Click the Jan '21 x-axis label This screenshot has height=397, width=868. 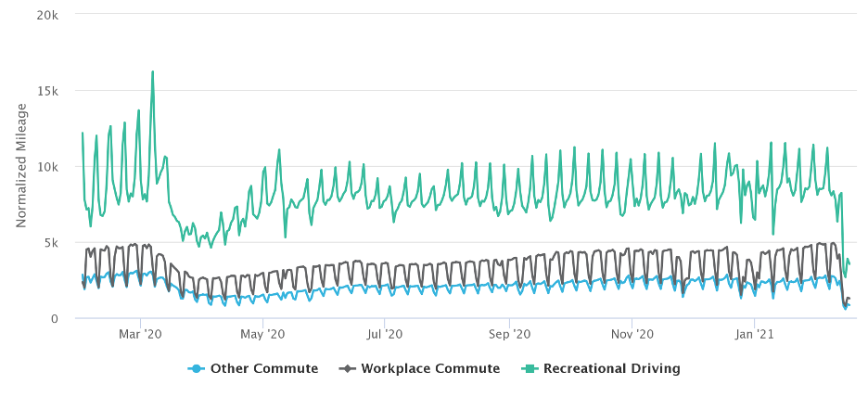pos(755,335)
